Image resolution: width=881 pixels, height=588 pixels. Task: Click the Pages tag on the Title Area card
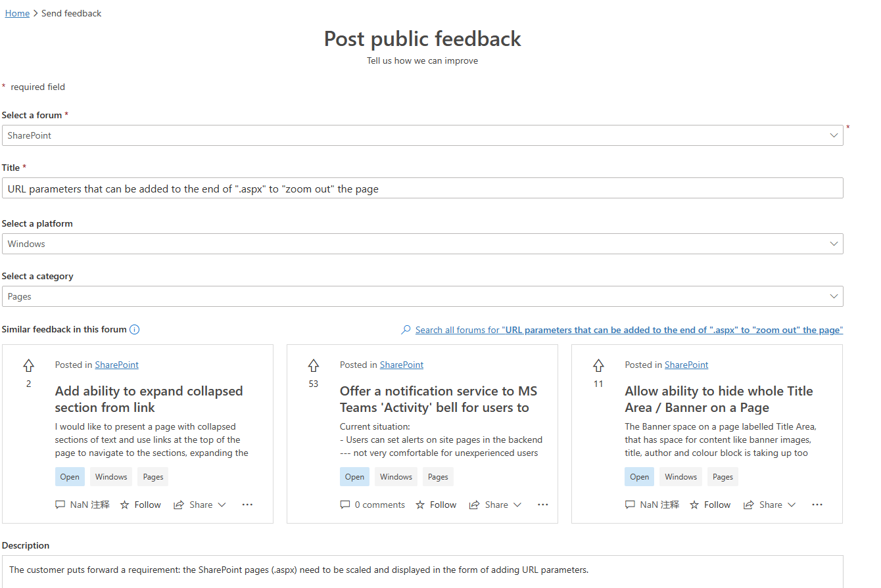tap(723, 477)
